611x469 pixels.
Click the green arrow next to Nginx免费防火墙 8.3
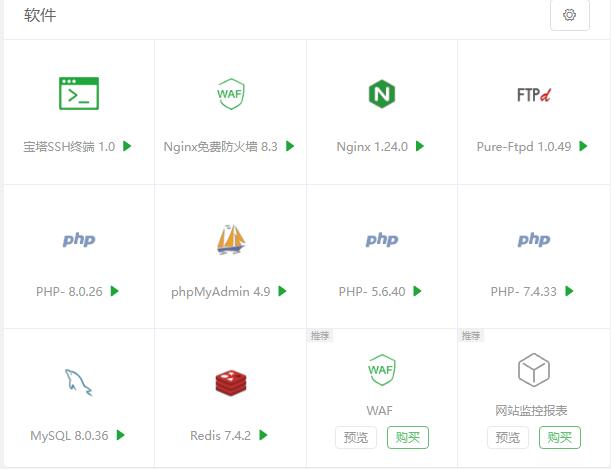pyautogui.click(x=290, y=146)
